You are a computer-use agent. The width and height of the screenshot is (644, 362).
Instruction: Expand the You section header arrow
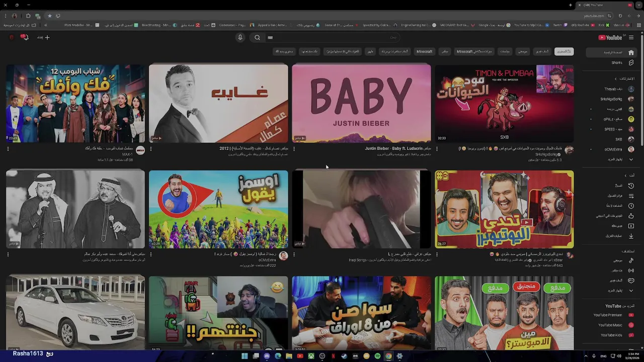click(625, 175)
